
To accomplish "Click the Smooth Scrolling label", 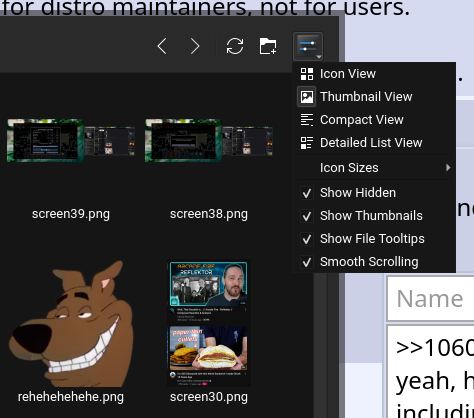I will 369,262.
